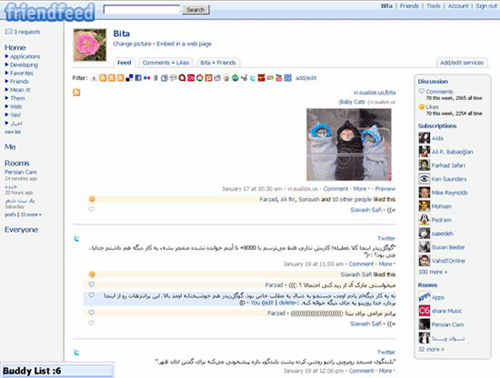Viewport: 500px width, 378px height.
Task: Open the Yes! list in sidebar
Action: 15,115
